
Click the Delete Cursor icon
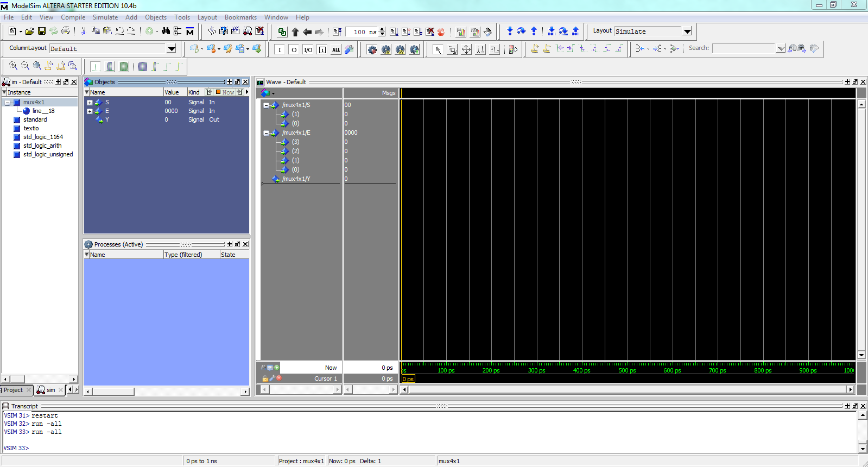click(x=547, y=49)
